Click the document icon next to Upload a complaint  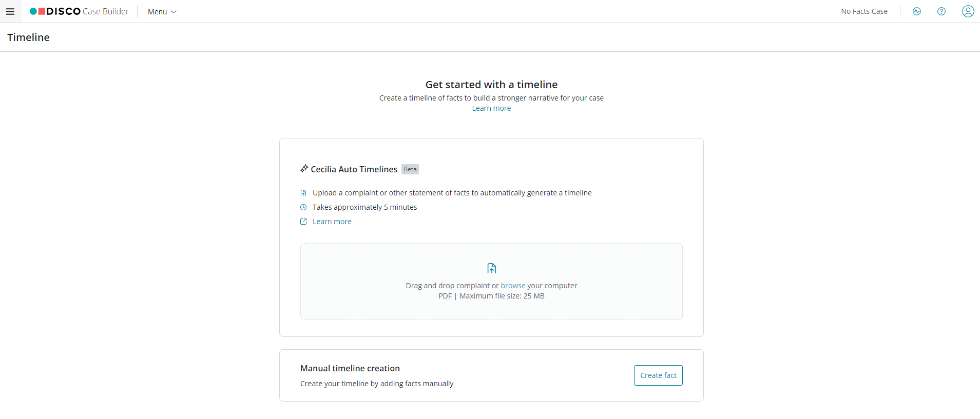point(303,193)
